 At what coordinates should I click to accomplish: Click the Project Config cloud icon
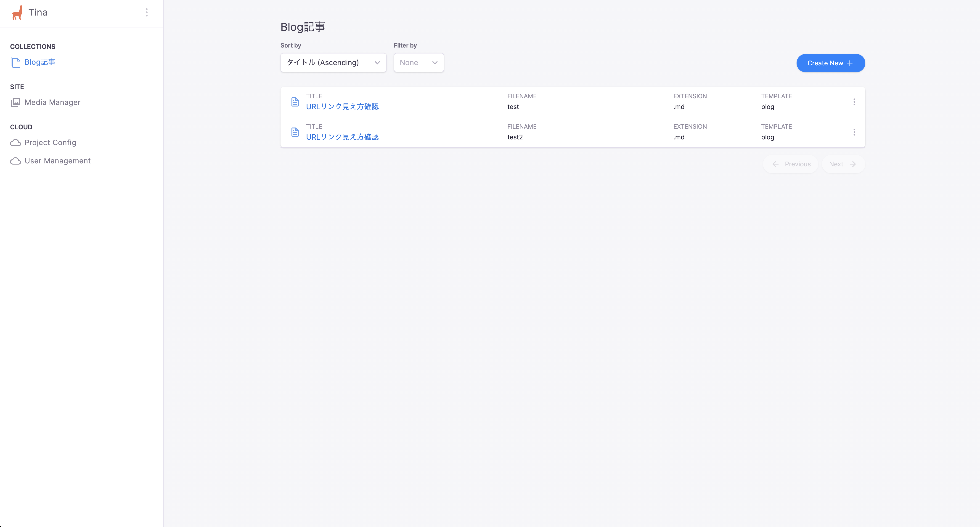[x=16, y=143]
